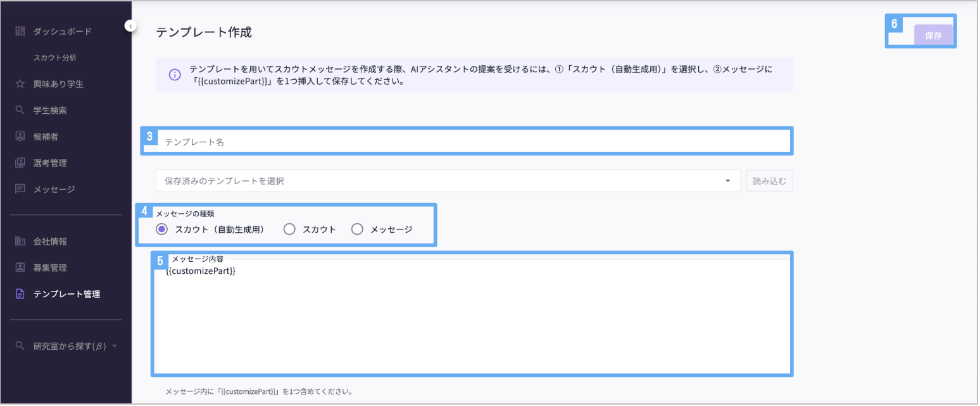Select the 選考管理 icon
980x406 pixels.
click(19, 163)
